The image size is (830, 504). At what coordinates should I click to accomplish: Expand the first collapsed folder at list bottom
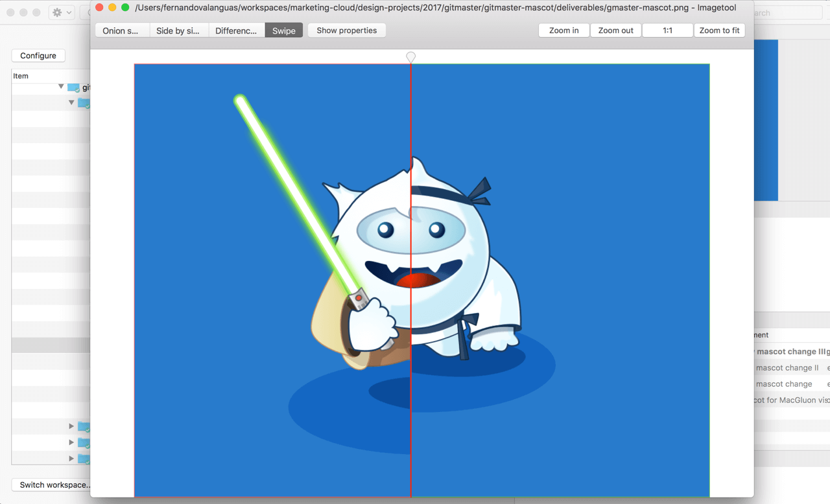click(x=71, y=426)
